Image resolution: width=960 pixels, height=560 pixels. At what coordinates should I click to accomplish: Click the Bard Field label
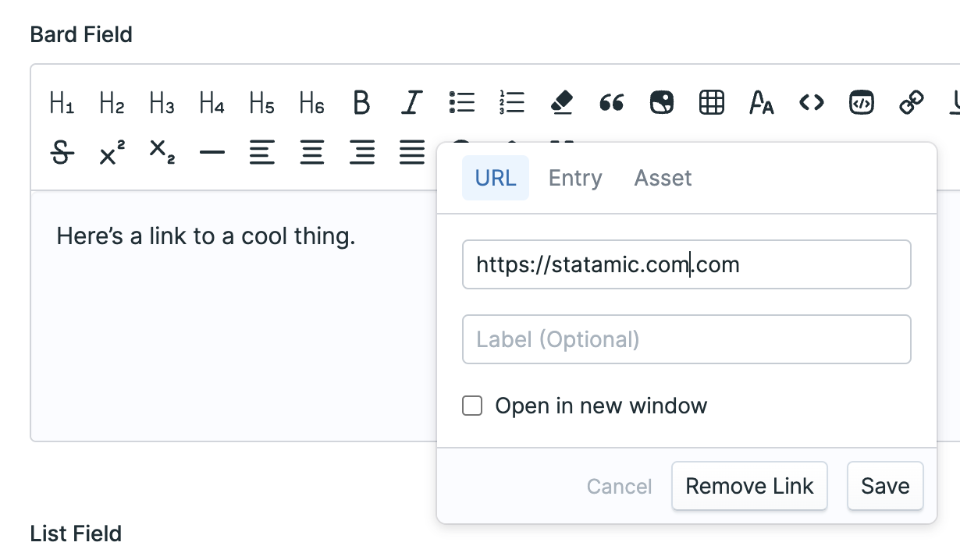81,34
